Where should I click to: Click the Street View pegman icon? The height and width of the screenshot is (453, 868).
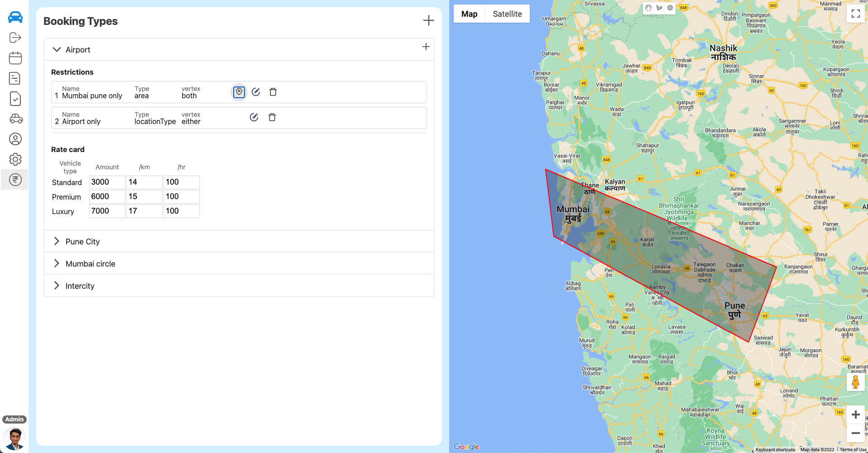855,381
